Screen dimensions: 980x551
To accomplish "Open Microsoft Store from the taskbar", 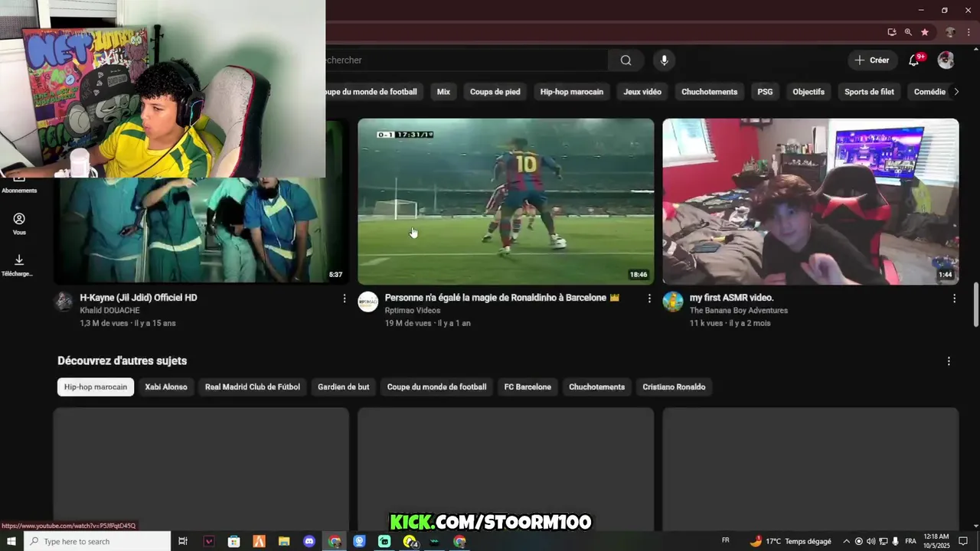I will pos(234,541).
